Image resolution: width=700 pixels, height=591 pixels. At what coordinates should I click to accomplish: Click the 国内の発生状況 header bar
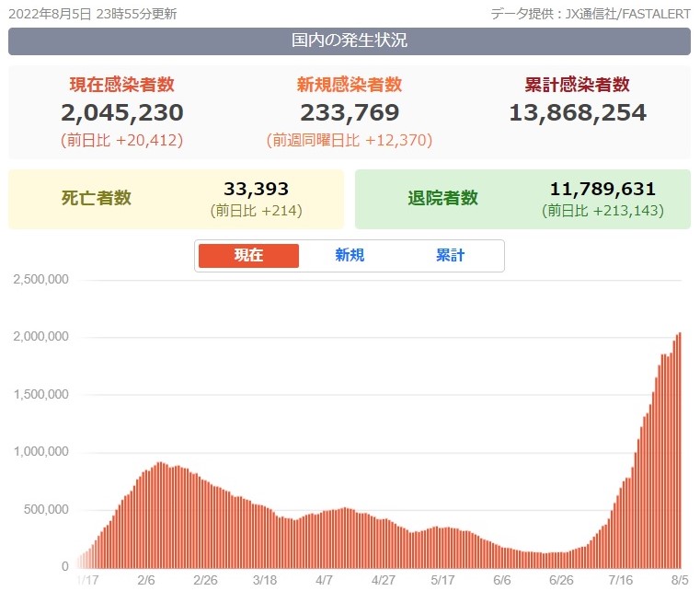(350, 41)
